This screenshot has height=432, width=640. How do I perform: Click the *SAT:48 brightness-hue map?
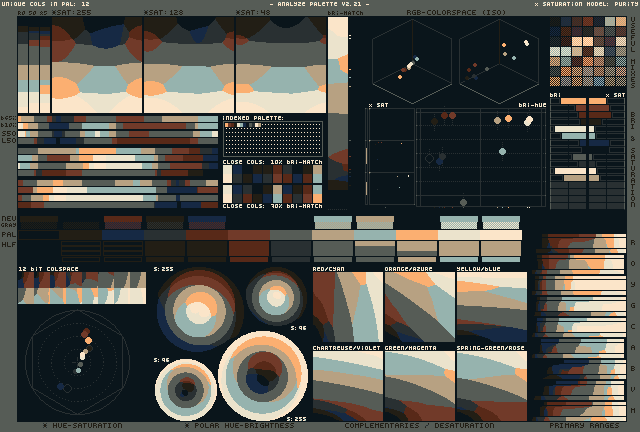[281, 65]
